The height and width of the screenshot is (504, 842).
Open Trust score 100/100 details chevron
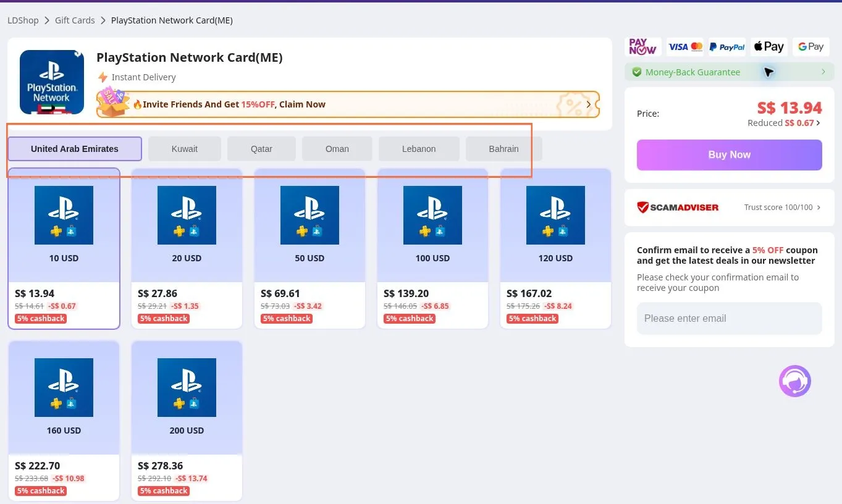click(819, 208)
